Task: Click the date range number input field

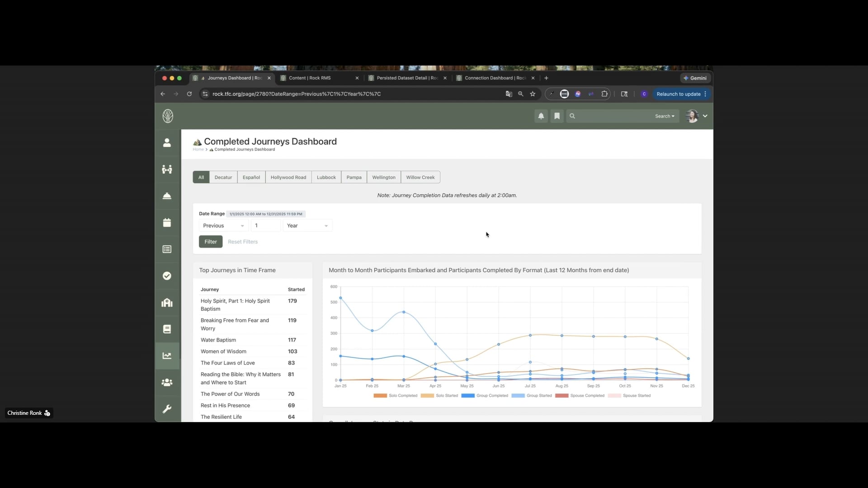Action: point(265,225)
